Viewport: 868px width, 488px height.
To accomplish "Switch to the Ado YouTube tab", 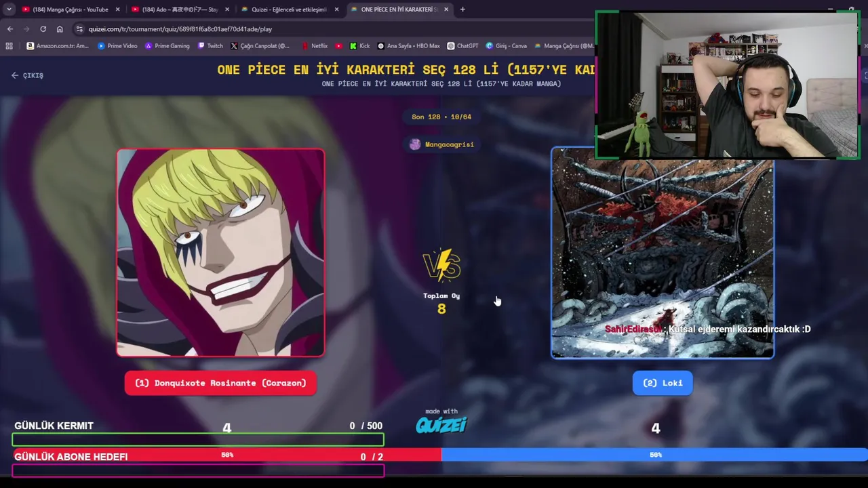I will pos(180,9).
